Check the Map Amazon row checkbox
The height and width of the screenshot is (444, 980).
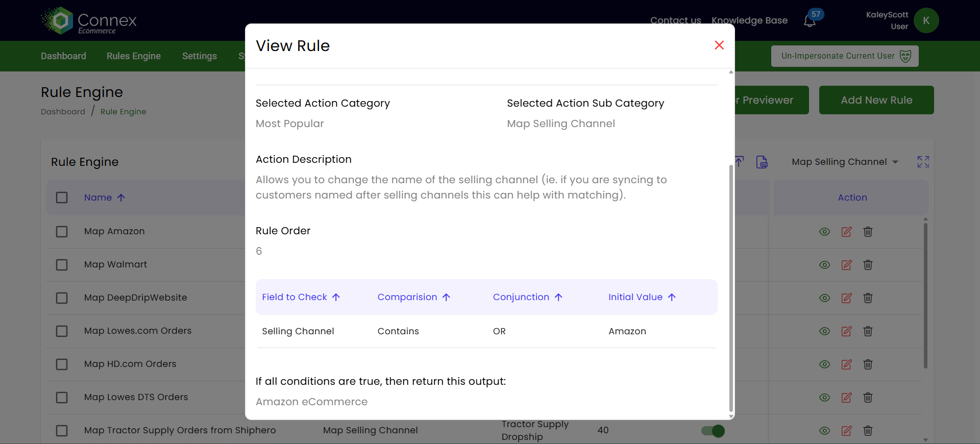[62, 232]
